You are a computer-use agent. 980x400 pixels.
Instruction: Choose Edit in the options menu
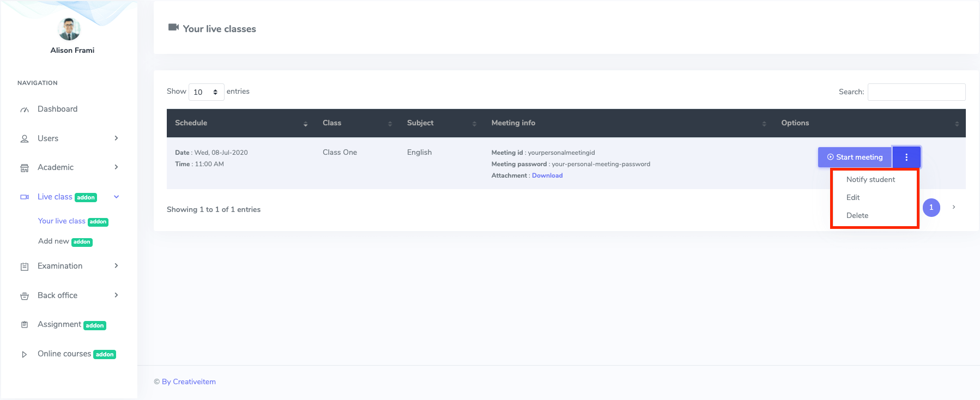point(853,197)
